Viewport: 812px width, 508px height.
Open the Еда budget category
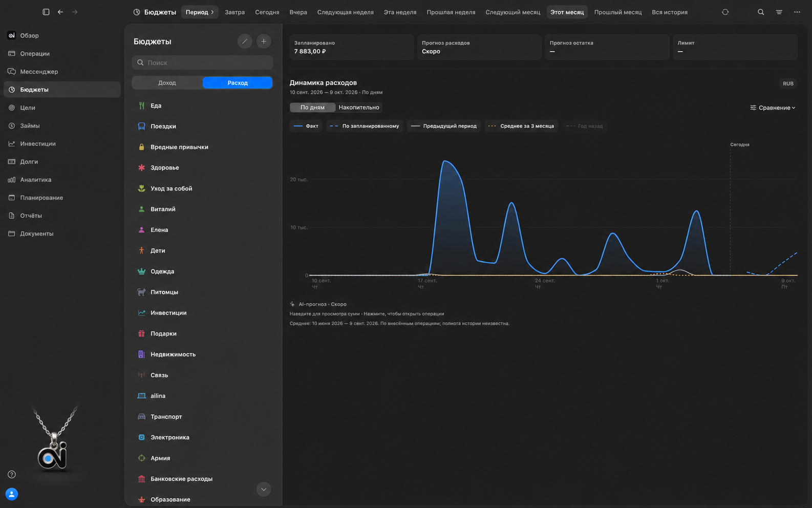(x=202, y=105)
